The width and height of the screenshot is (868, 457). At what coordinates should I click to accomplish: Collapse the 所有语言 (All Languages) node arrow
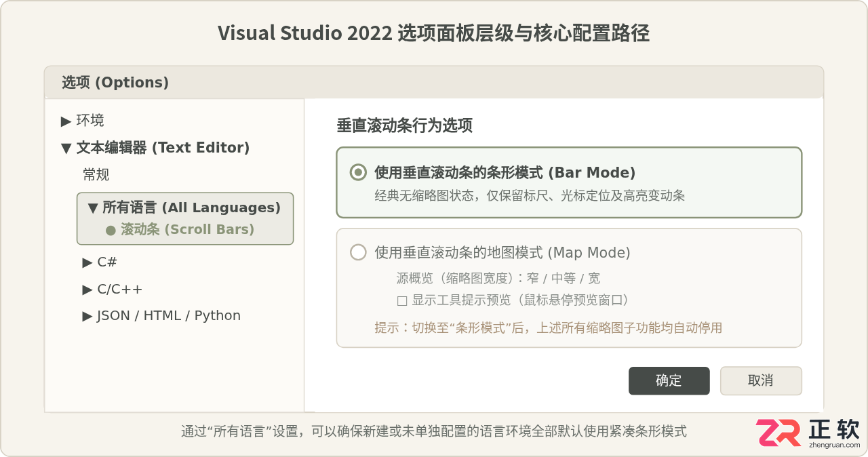point(93,208)
